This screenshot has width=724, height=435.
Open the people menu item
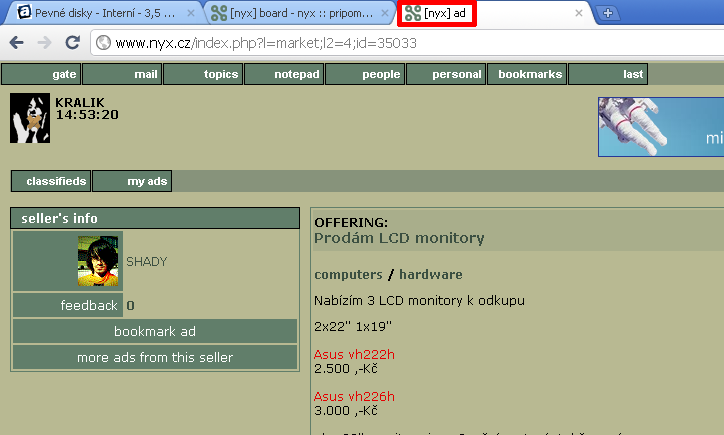(x=365, y=74)
